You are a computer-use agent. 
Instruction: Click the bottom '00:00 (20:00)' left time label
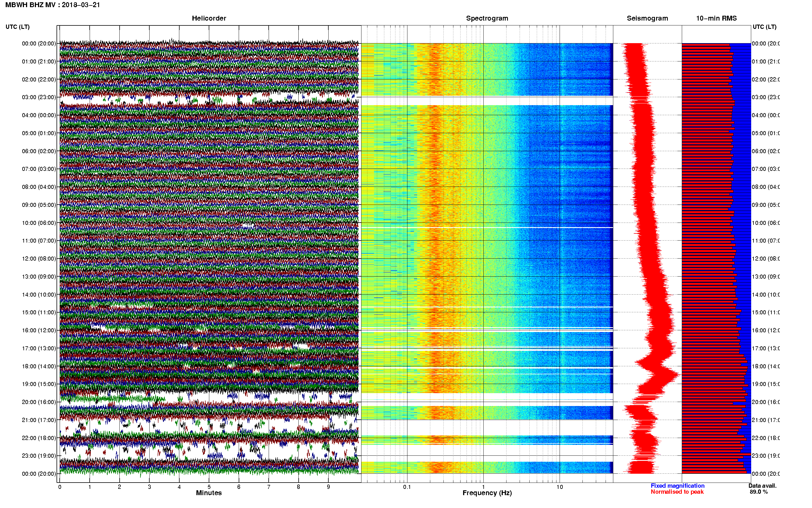39,474
